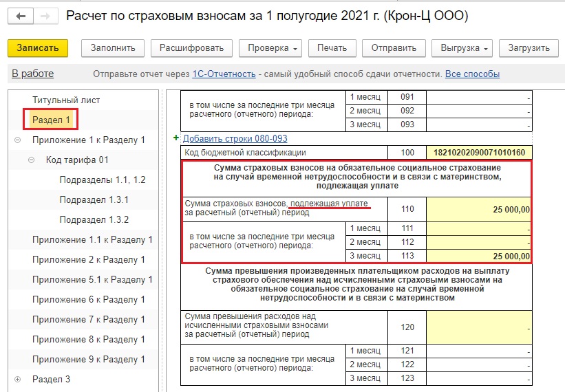Screen dimensions: 565x392
Task: Collapse the Код тарифа 01 tree node
Action: point(31,160)
